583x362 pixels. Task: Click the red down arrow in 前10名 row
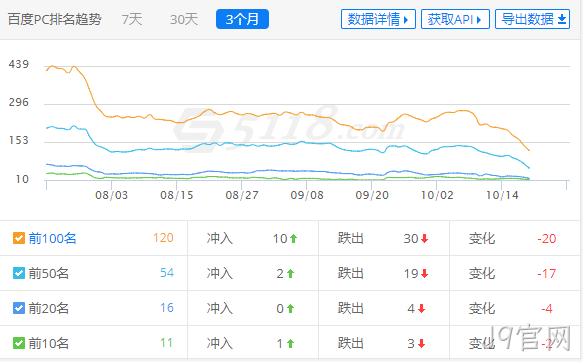[x=421, y=343]
